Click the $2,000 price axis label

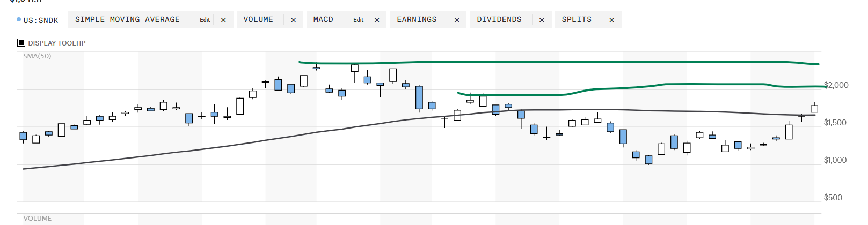tap(836, 85)
